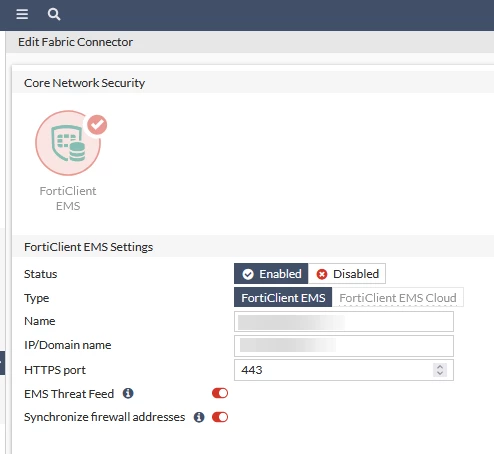Open the hamburger navigation menu
The height and width of the screenshot is (454, 494).
click(x=22, y=14)
